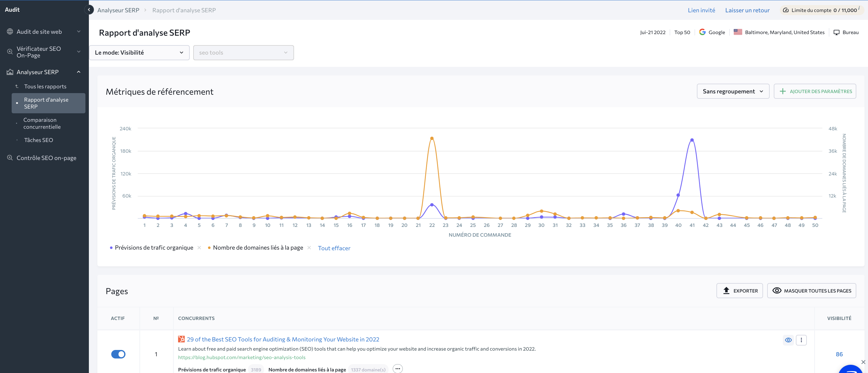Screen dimensions: 868x373
Task: Click the On-Page SEO Control icon
Action: 10,157
